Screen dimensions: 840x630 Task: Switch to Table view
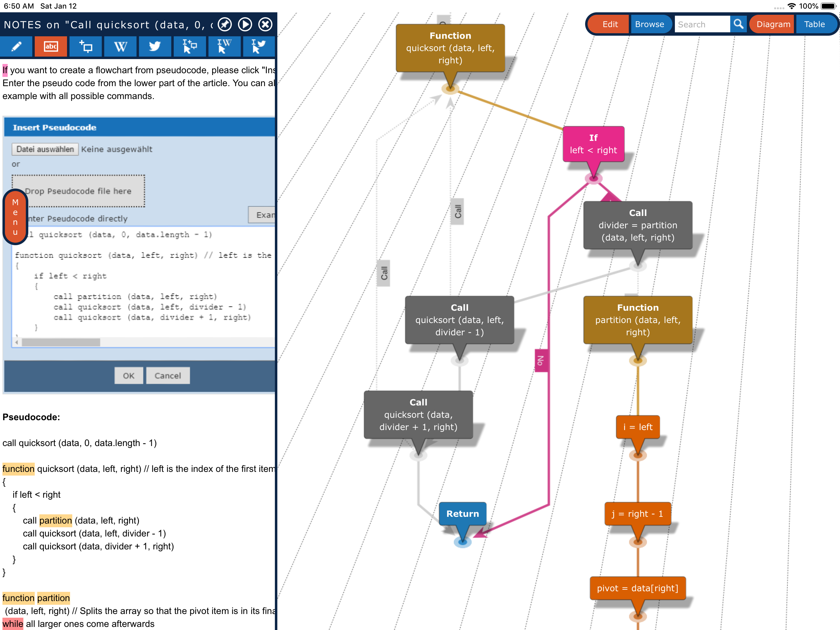pos(814,24)
